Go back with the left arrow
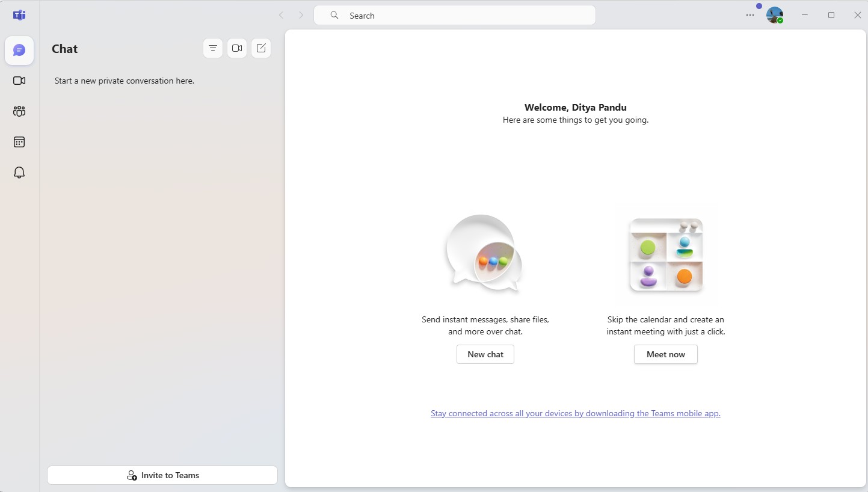Image resolution: width=868 pixels, height=492 pixels. 281,15
